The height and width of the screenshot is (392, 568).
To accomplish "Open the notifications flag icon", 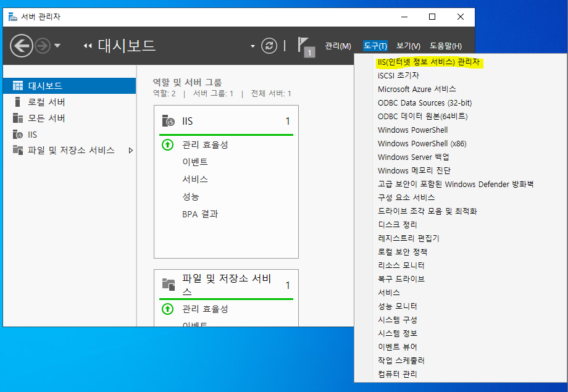I will pos(306,47).
